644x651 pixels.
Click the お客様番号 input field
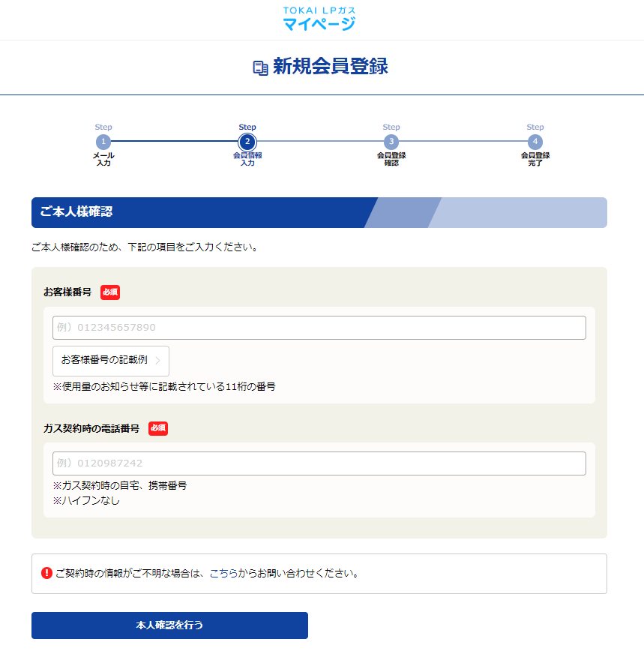[319, 328]
